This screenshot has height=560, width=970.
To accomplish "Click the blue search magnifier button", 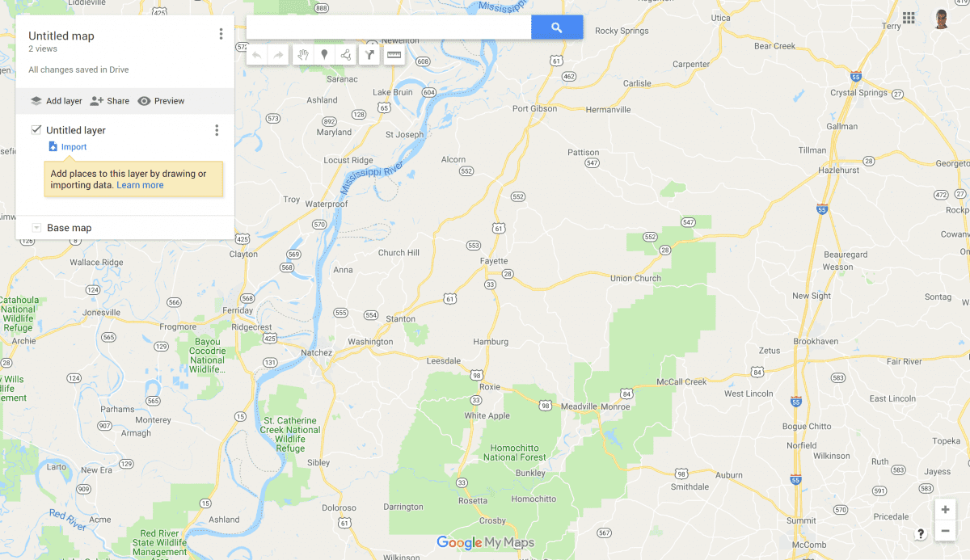I will [x=557, y=27].
